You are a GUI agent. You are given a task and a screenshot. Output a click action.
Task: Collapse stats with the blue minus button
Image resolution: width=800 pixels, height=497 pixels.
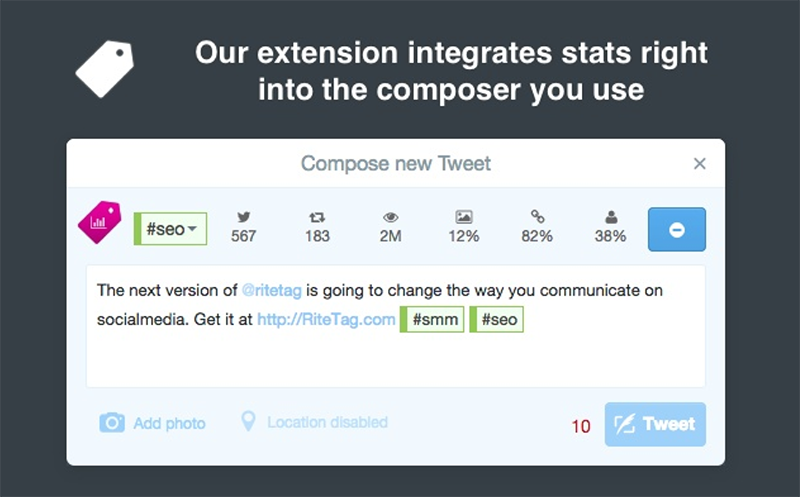677,229
